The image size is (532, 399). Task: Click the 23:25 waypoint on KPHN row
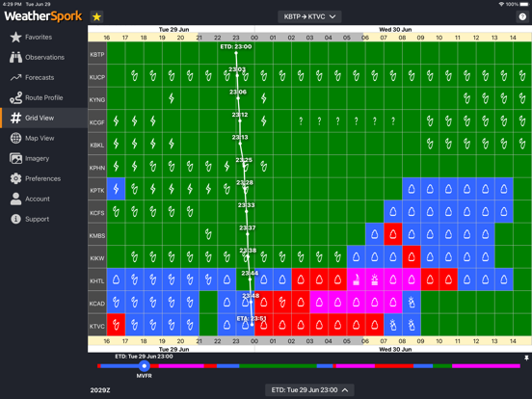244,160
